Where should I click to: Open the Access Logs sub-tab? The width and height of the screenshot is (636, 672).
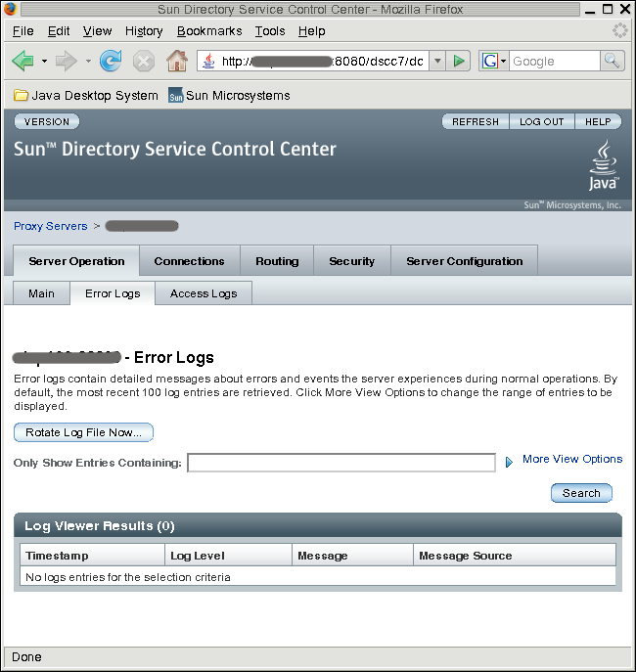tap(204, 293)
